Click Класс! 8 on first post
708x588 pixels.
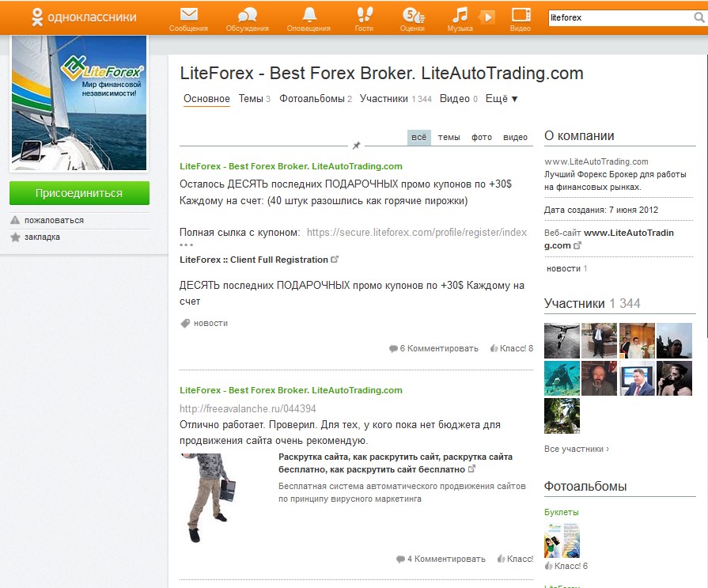tap(512, 349)
